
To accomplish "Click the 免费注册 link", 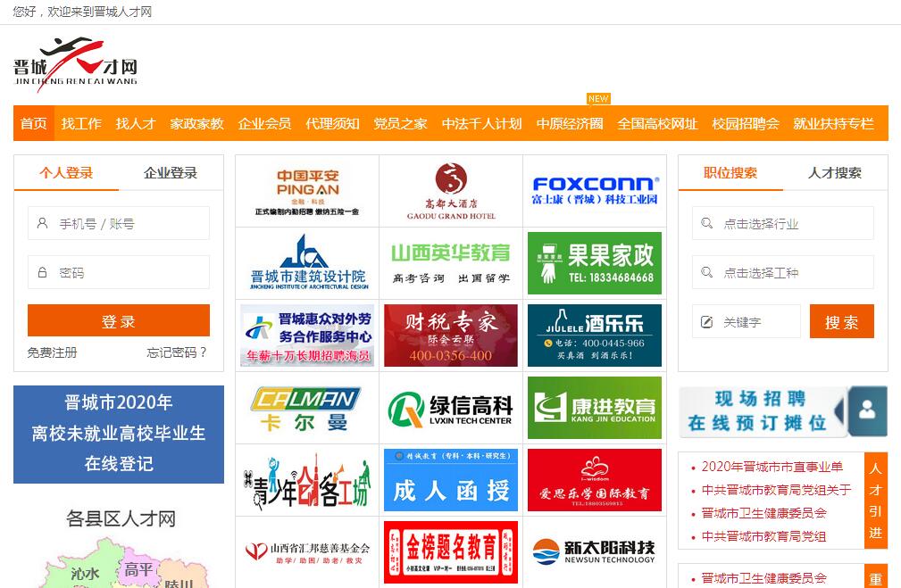I will point(52,352).
